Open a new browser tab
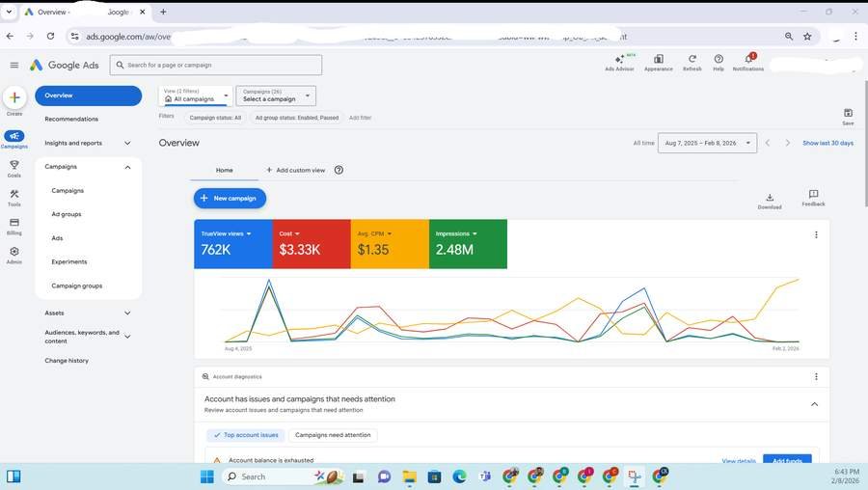Image resolution: width=868 pixels, height=490 pixels. [163, 12]
